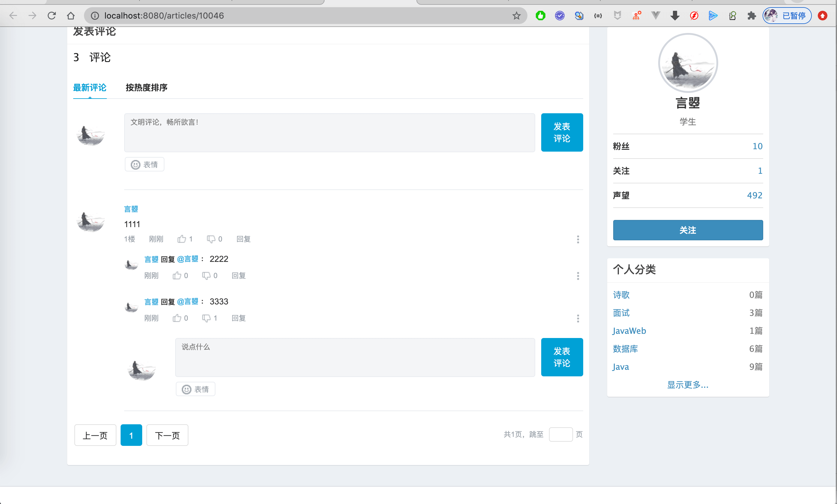Image resolution: width=837 pixels, height=504 pixels.
Task: Click the 文明评论 comment text area
Action: tap(329, 133)
